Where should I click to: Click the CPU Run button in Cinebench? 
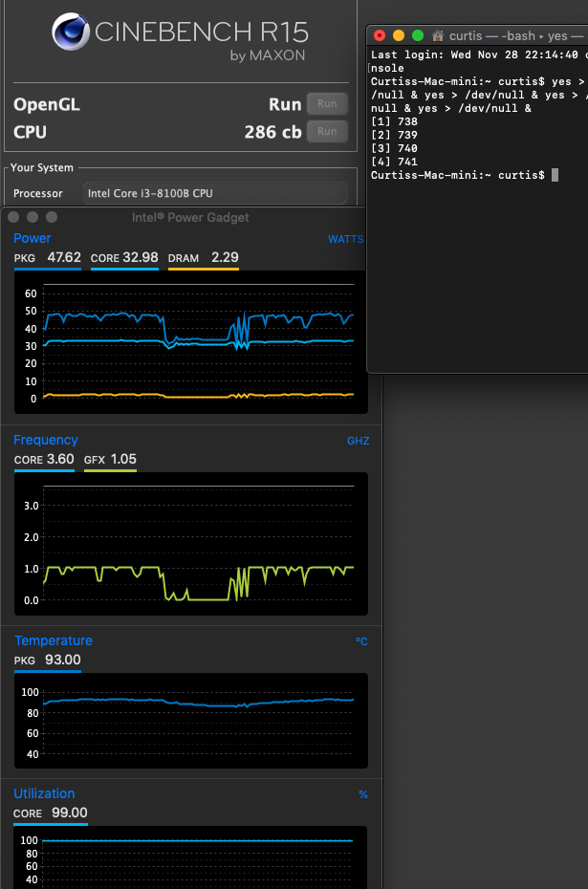[327, 131]
